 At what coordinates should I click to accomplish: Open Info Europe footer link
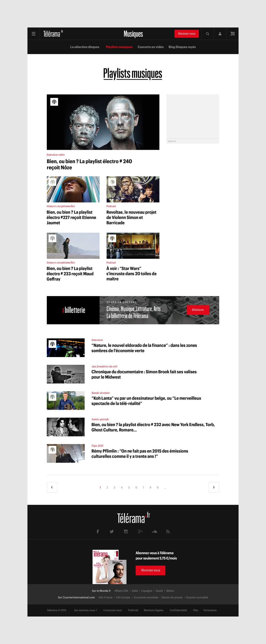pyautogui.click(x=123, y=597)
